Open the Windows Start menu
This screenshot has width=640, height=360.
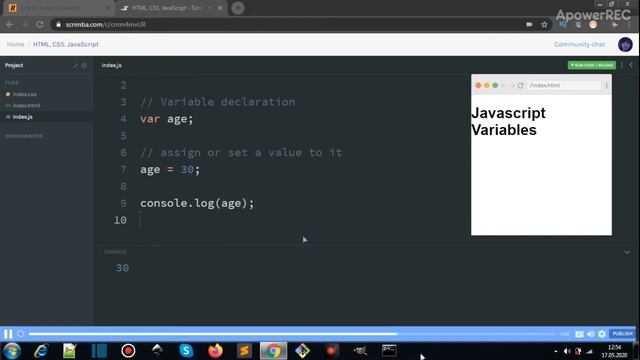pos(12,351)
